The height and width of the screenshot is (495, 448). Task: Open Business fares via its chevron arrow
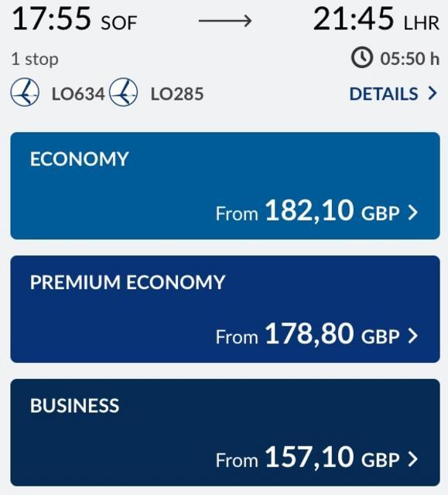(x=413, y=459)
